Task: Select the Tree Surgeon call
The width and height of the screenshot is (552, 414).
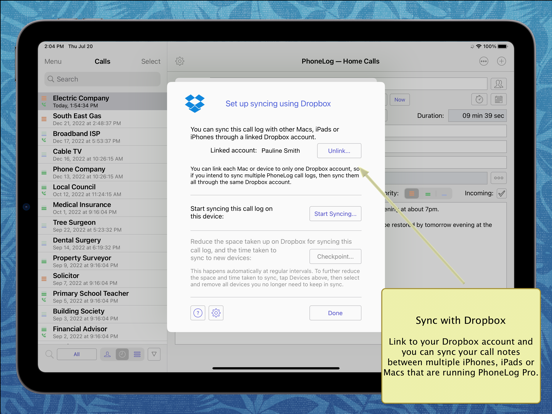Action: click(x=102, y=226)
